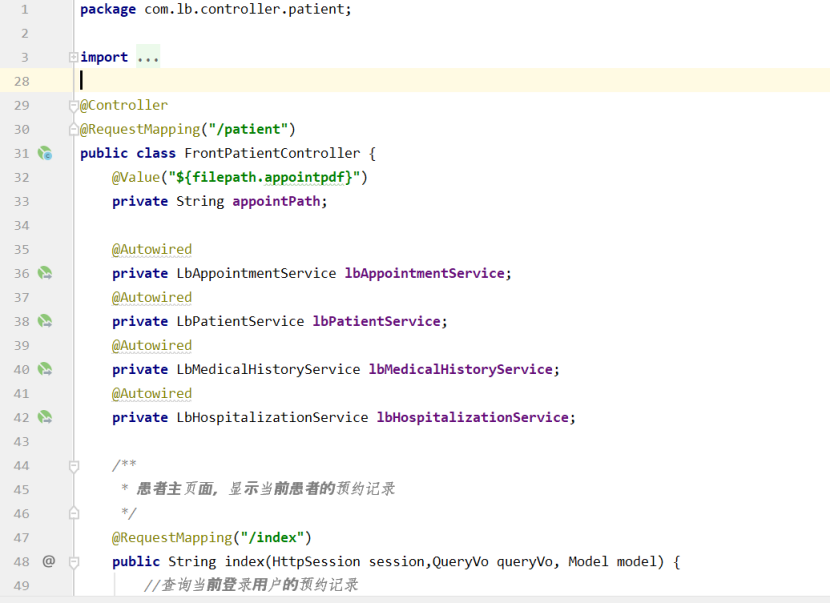Click autowired bean gutter icon for lbPatientService
The width and height of the screenshot is (830, 604).
click(x=45, y=321)
